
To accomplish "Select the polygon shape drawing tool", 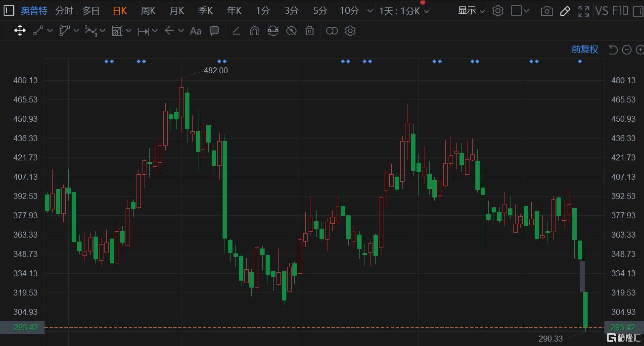I will tap(65, 31).
